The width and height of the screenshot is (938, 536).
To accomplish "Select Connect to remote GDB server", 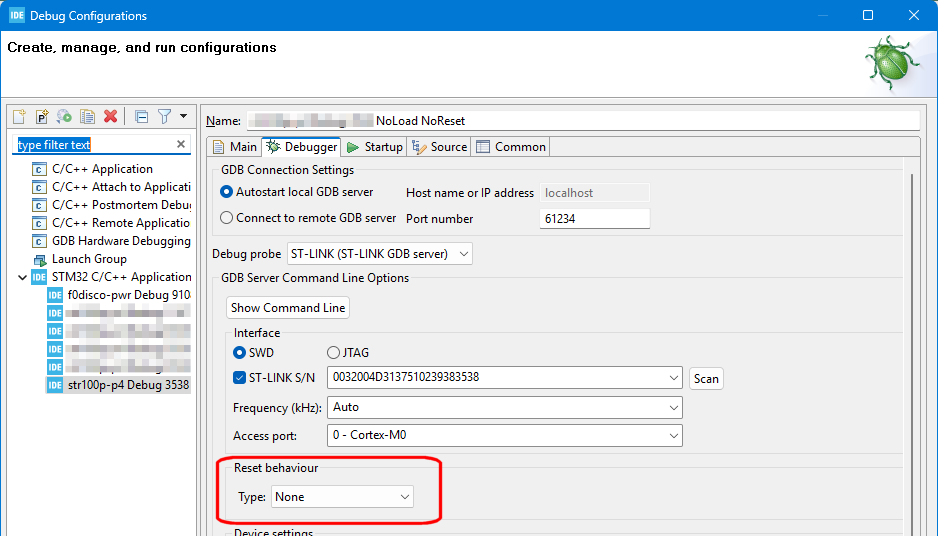I will tap(227, 218).
